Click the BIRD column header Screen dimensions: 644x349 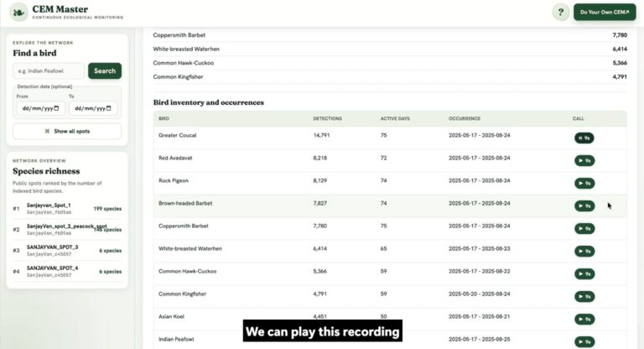[164, 118]
